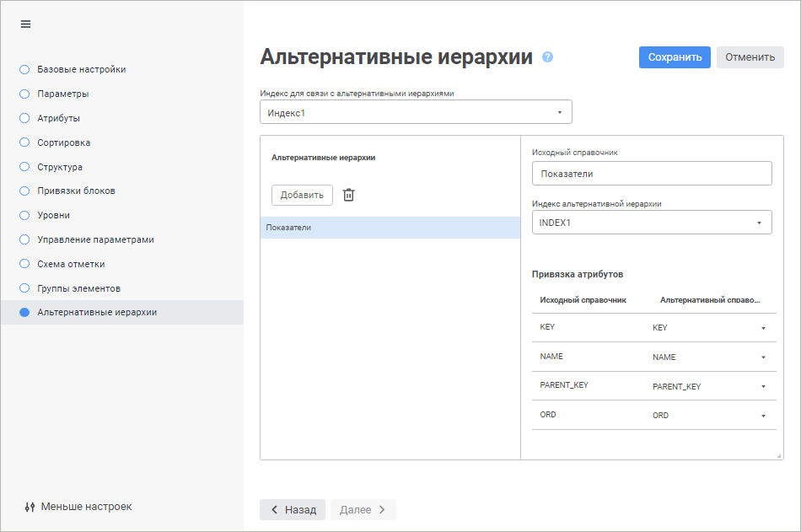Click the help question mark icon
Screen dimensions: 801x532
pos(548,57)
